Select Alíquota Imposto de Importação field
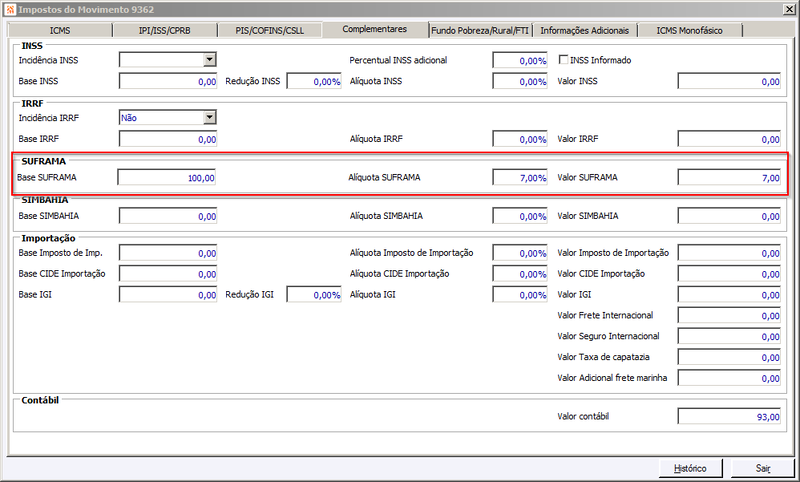 pyautogui.click(x=520, y=252)
